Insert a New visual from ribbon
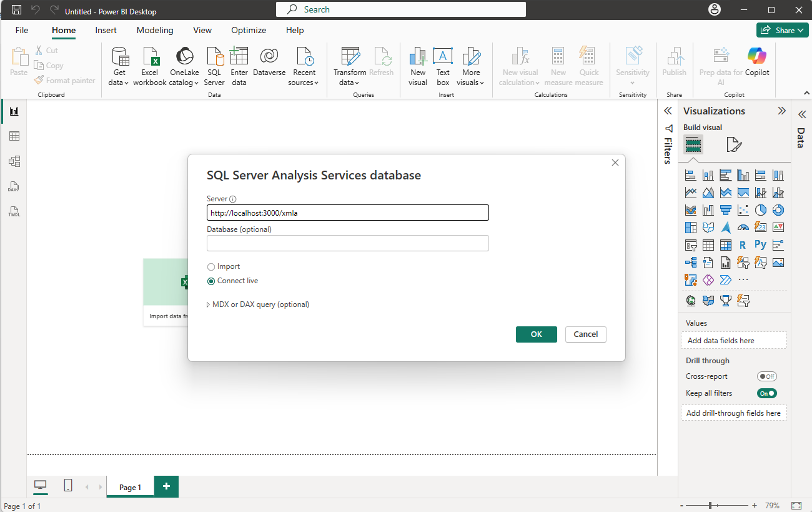 [x=418, y=66]
